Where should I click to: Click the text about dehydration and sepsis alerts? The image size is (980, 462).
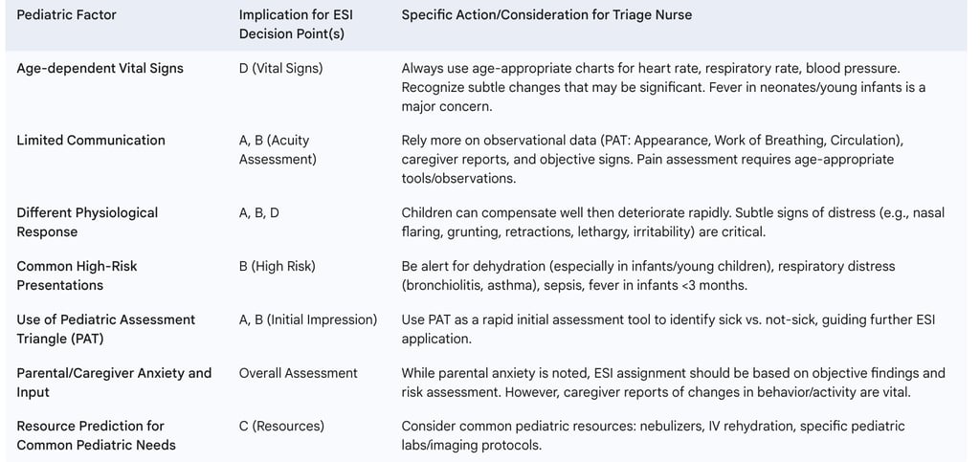click(x=648, y=275)
